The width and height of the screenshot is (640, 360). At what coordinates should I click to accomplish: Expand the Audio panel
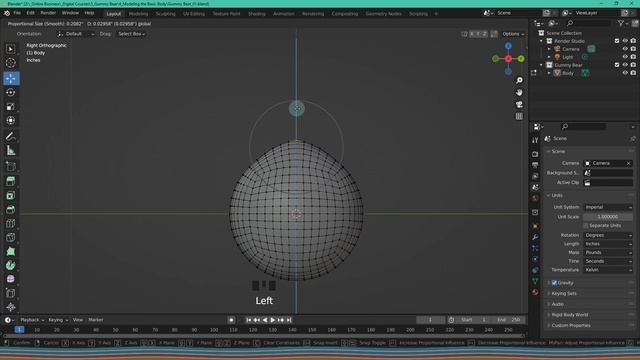pyautogui.click(x=557, y=304)
